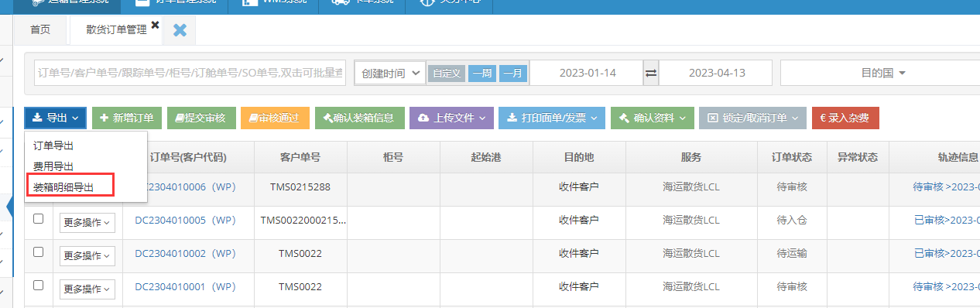The image size is (980, 308).
Task: Click the swap arrows between the two dates
Action: coord(651,73)
